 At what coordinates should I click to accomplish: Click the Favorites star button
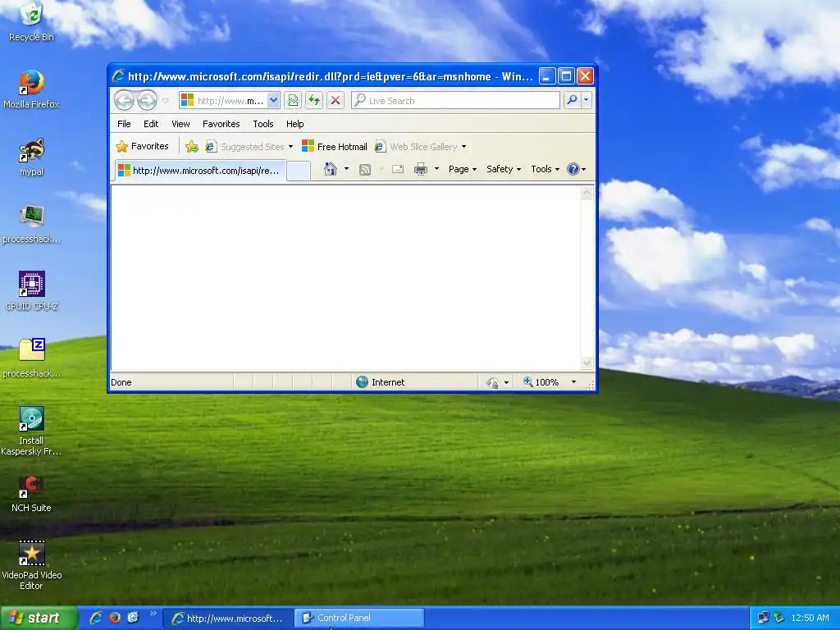143,146
